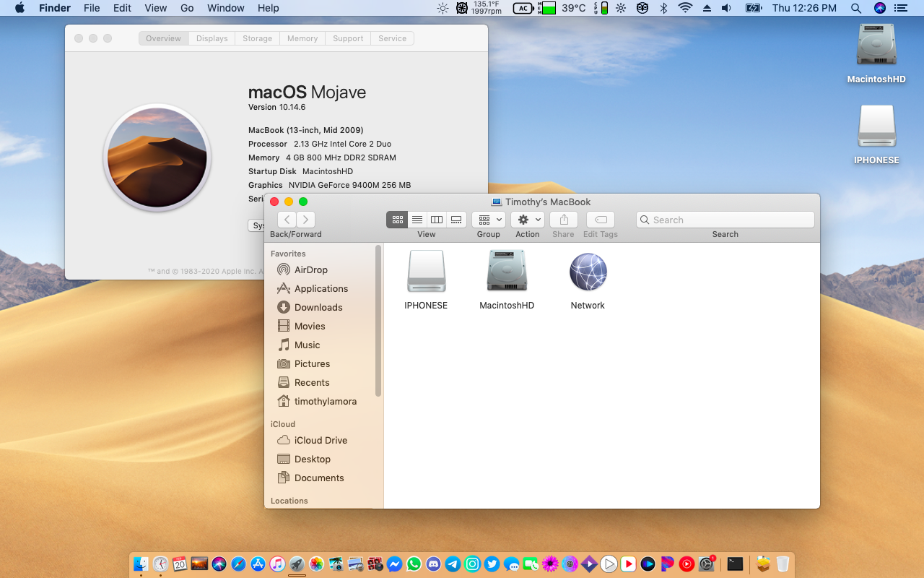924x578 pixels.
Task: Open Terminal from the Dock
Action: click(x=735, y=564)
